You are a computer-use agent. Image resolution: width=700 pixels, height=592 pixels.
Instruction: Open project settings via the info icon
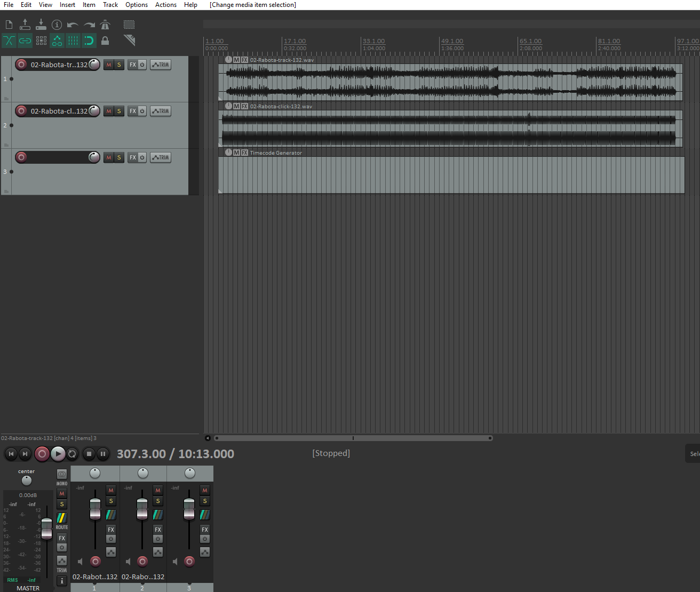(57, 25)
